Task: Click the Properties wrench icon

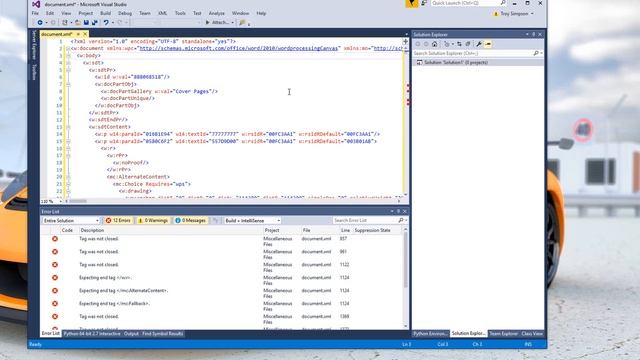Action: pos(479,44)
